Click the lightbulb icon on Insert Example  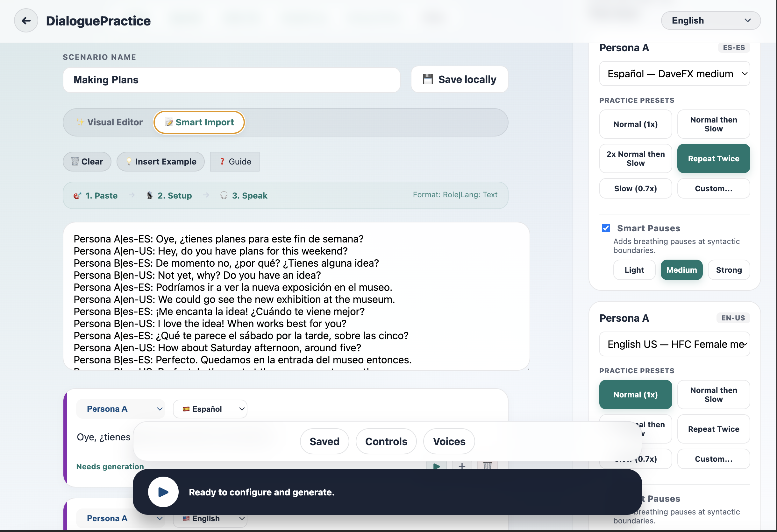(129, 162)
